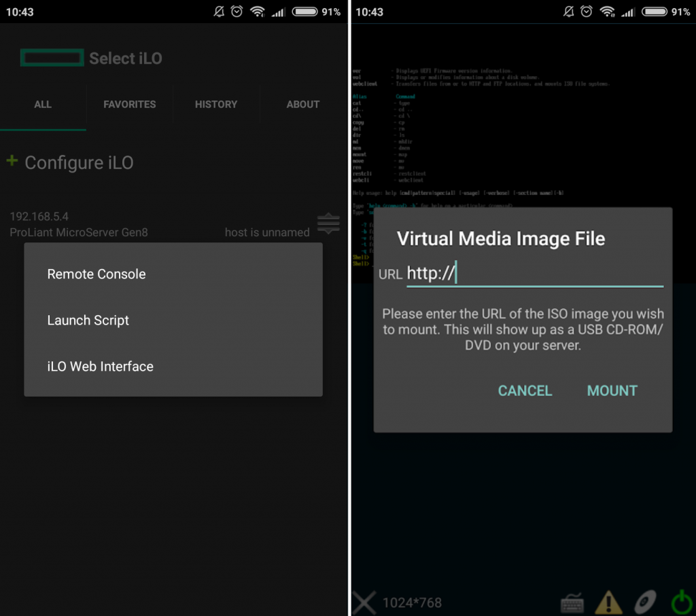Tap the 1024*768 resolution text
The height and width of the screenshot is (616, 696).
412,602
